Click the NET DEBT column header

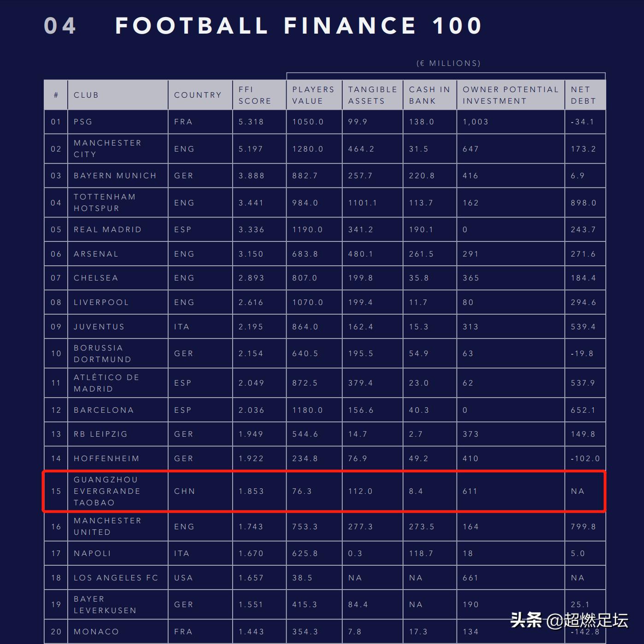583,95
